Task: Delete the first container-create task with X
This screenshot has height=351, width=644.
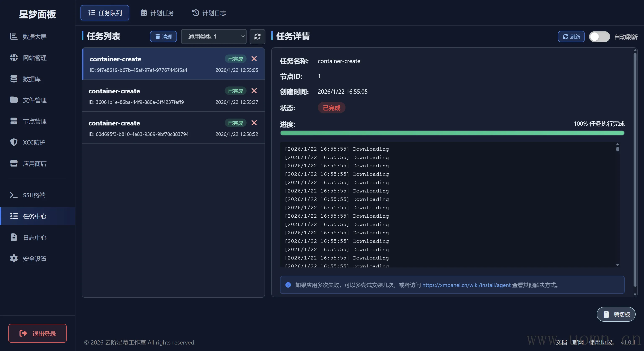Action: tap(254, 59)
